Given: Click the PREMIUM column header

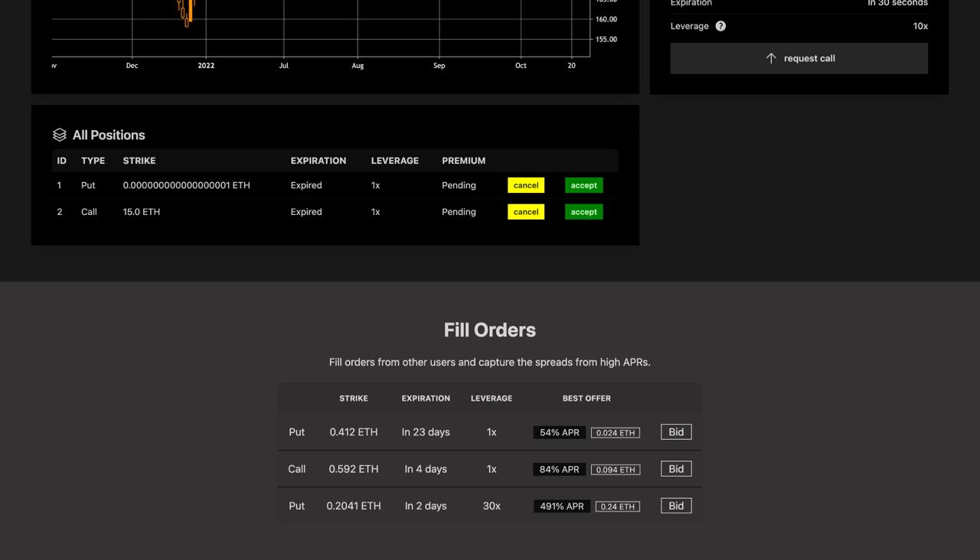Looking at the screenshot, I should 463,161.
